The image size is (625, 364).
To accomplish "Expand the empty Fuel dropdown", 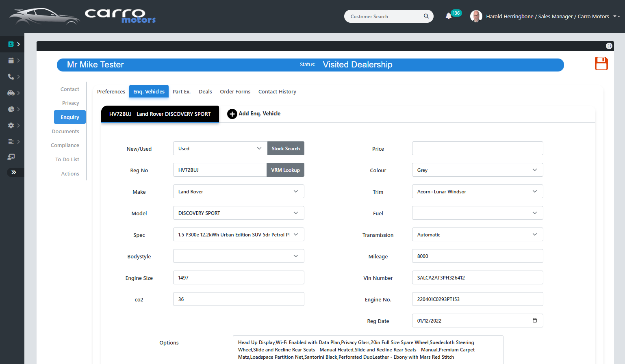I will pos(477,213).
